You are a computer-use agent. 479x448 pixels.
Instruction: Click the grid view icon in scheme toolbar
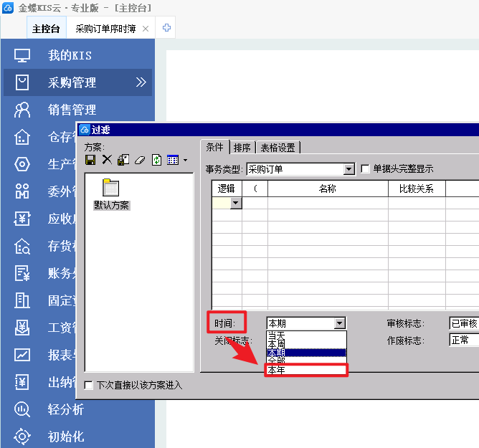point(173,160)
